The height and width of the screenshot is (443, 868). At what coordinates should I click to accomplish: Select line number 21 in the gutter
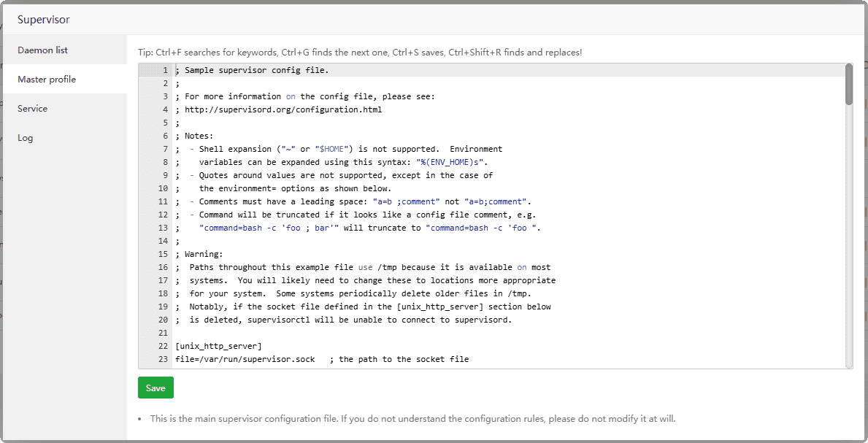point(163,333)
